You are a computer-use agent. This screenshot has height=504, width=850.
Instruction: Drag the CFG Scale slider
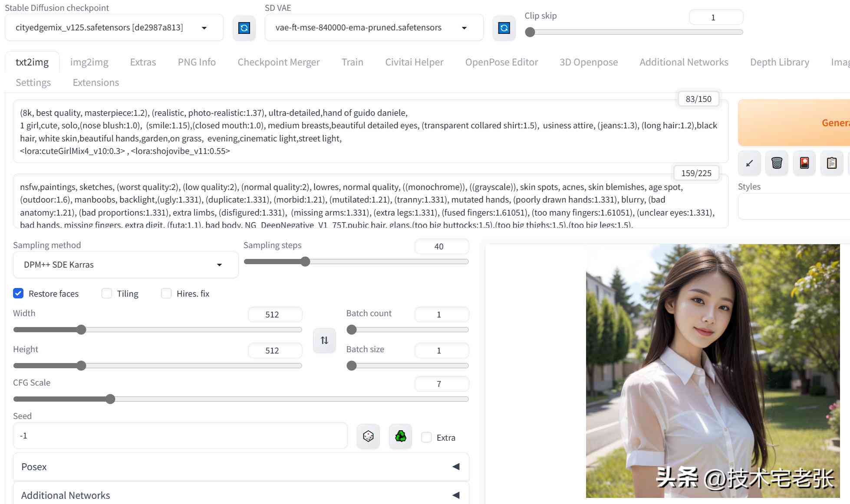pos(110,399)
